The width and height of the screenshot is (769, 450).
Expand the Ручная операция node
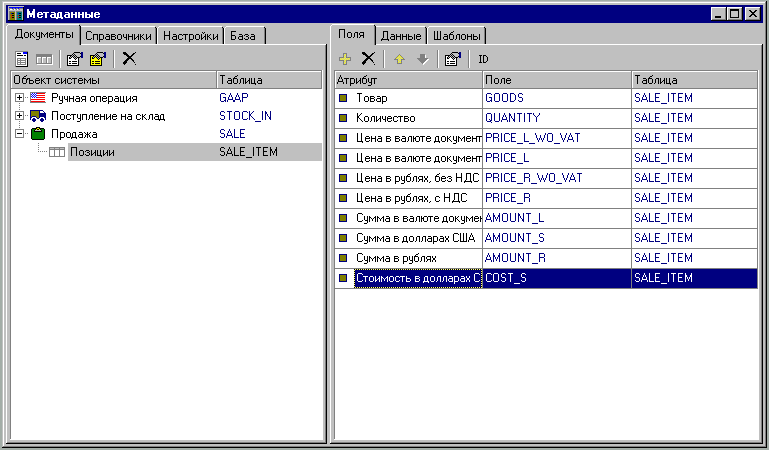pyautogui.click(x=19, y=98)
